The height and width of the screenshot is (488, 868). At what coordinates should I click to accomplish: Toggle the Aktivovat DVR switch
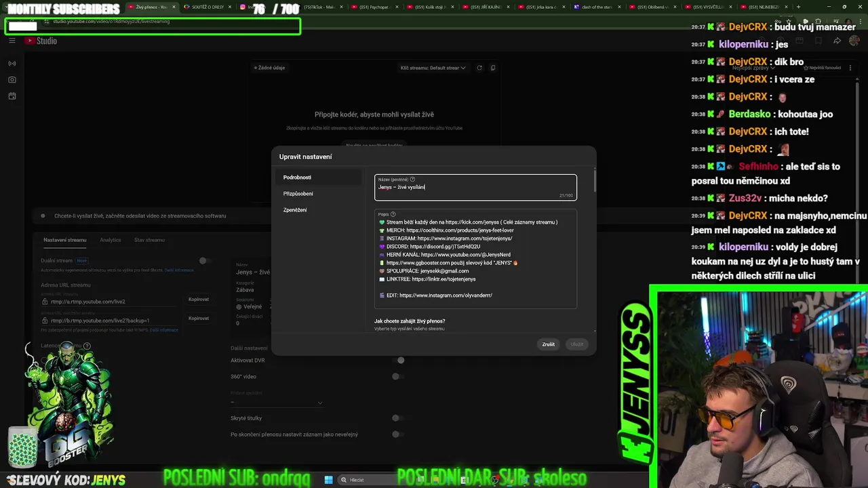click(x=399, y=361)
